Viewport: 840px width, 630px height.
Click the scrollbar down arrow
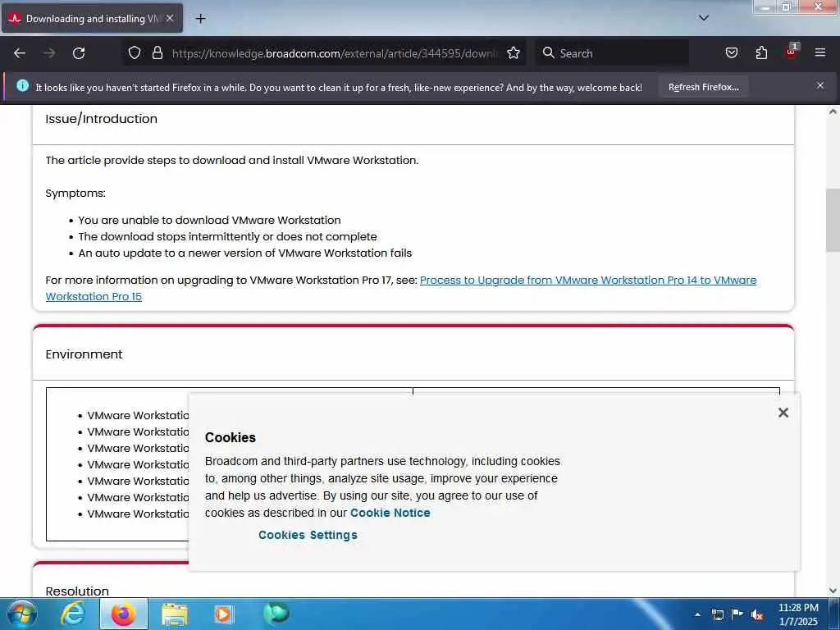pos(833,591)
